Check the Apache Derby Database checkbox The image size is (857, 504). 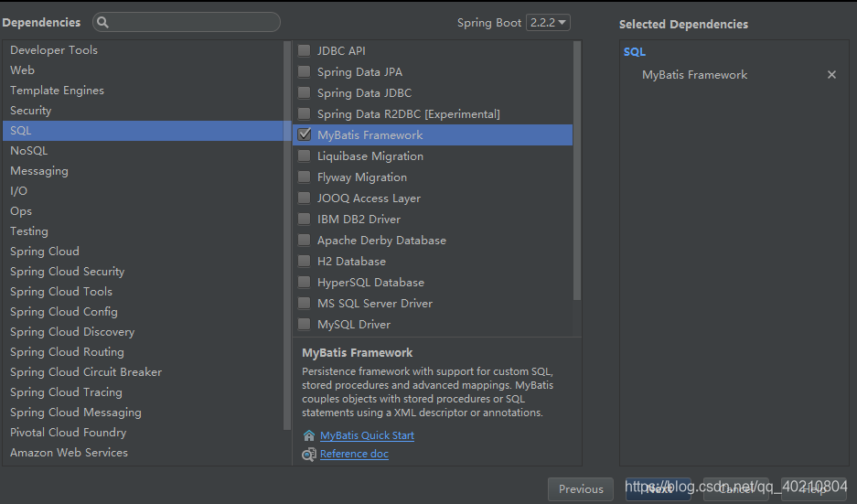(x=304, y=240)
